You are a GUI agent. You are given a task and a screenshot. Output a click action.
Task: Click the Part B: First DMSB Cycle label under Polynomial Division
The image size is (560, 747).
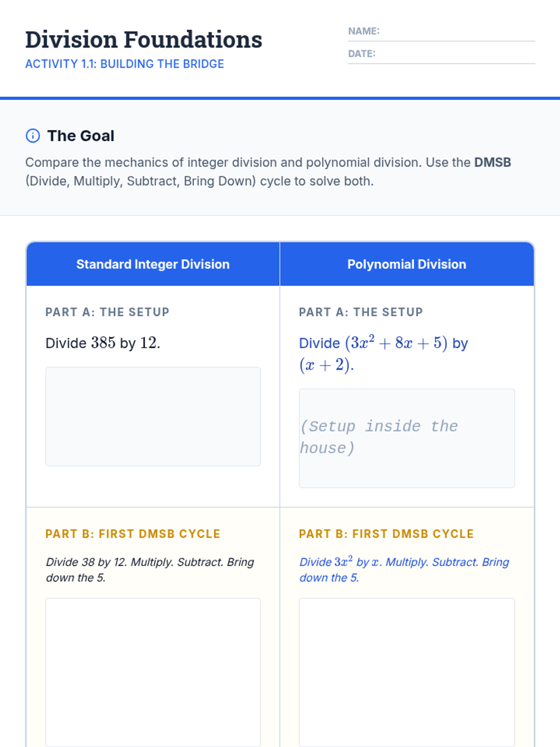tap(386, 534)
